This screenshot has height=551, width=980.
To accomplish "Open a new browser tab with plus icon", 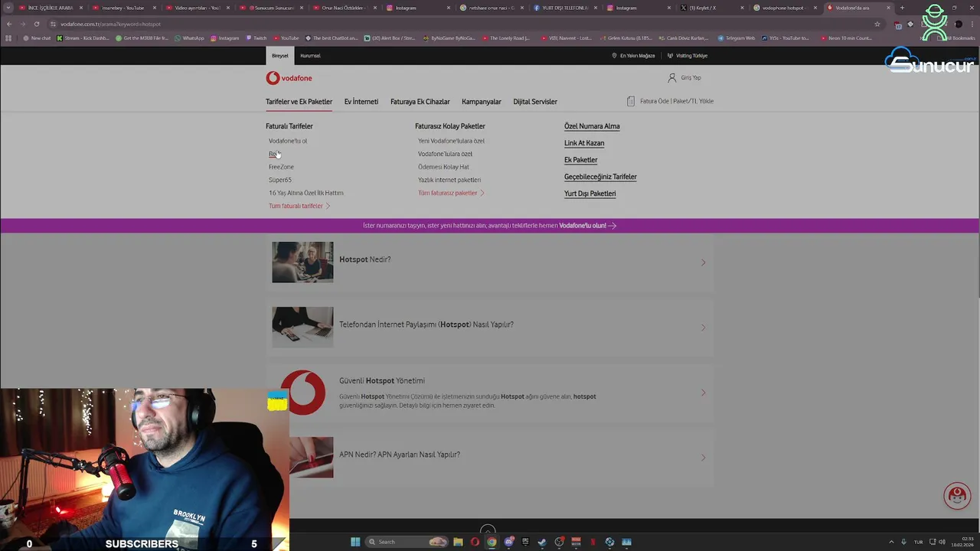I will click(x=902, y=8).
